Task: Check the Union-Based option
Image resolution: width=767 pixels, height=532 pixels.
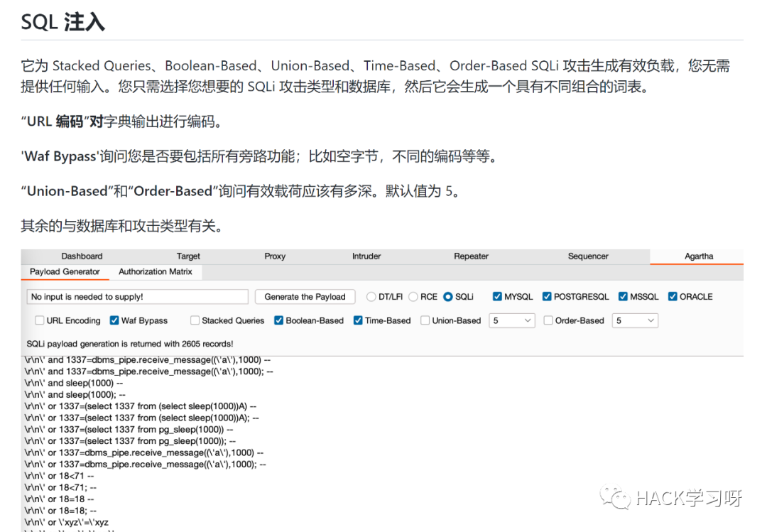Action: (425, 320)
